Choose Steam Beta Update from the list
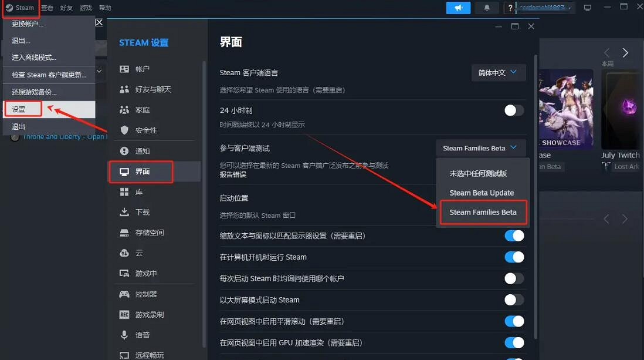Viewport: 644px width, 360px height. pos(483,192)
